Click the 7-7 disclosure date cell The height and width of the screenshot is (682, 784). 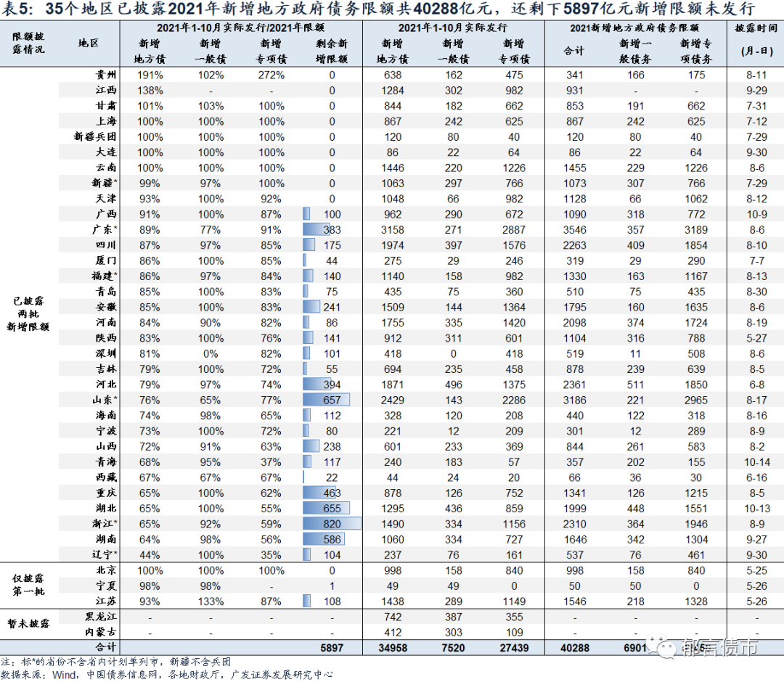(756, 260)
